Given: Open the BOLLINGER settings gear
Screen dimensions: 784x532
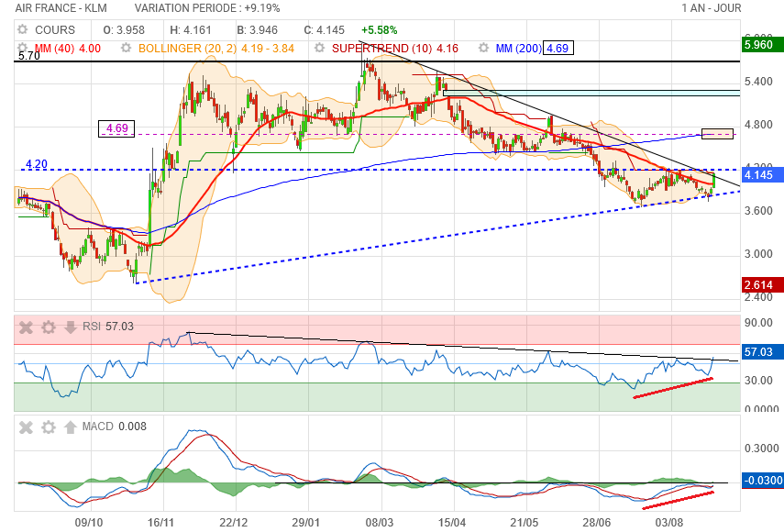Looking at the screenshot, I should tap(126, 48).
